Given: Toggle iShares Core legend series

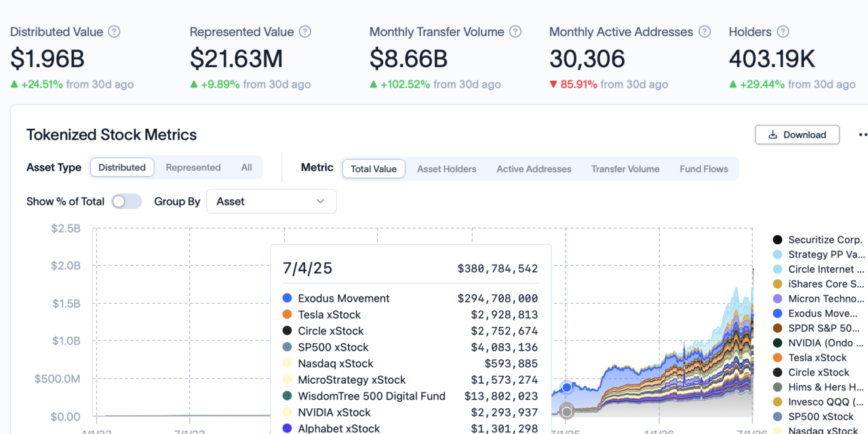Looking at the screenshot, I should click(x=818, y=284).
